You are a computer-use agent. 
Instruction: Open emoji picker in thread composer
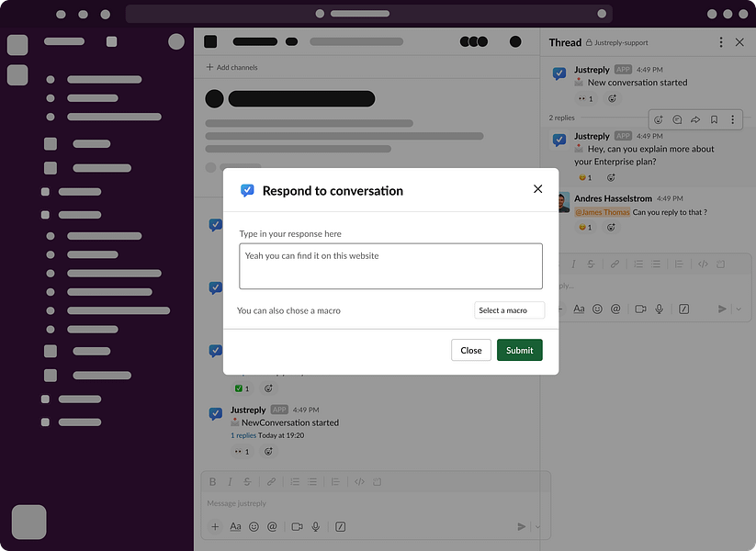pyautogui.click(x=597, y=309)
